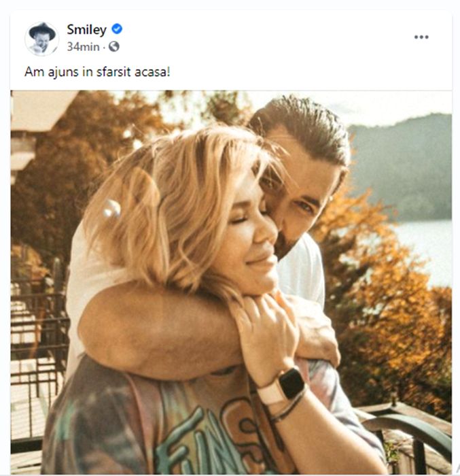Click Smiley's profile picture avatar
Screen dimensions: 460x476
pyautogui.click(x=41, y=38)
